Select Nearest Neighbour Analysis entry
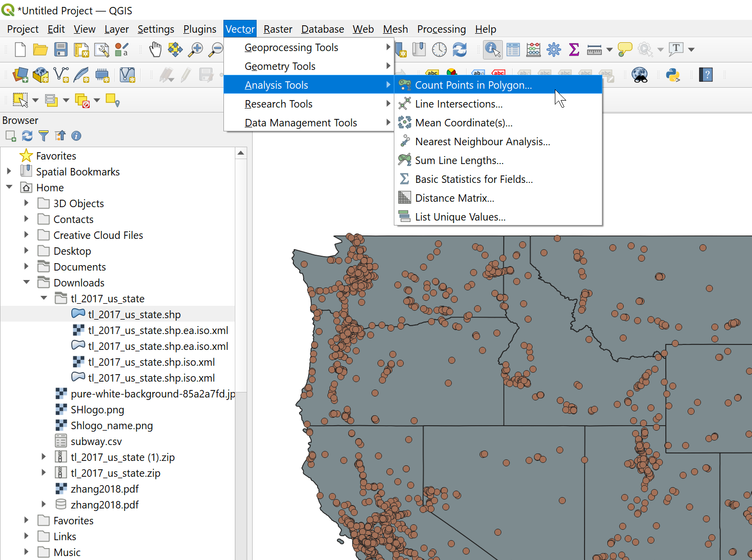This screenshot has height=560, width=752. [x=498, y=142]
